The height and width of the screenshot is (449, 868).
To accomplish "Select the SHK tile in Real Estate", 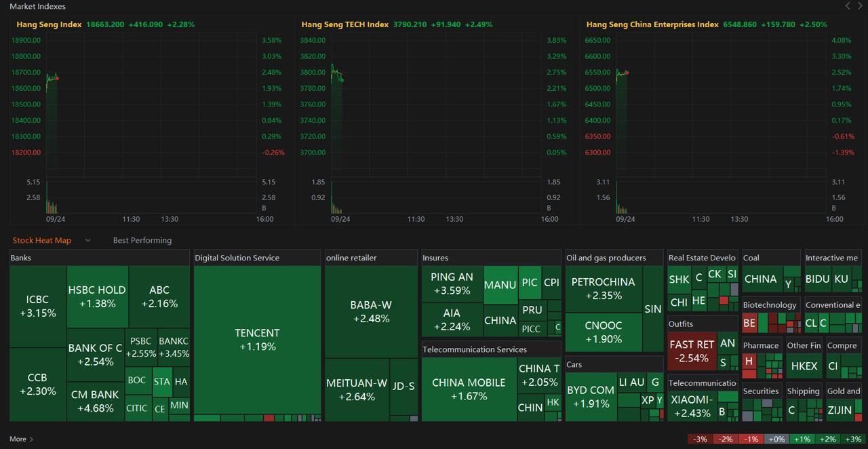I will click(x=679, y=279).
